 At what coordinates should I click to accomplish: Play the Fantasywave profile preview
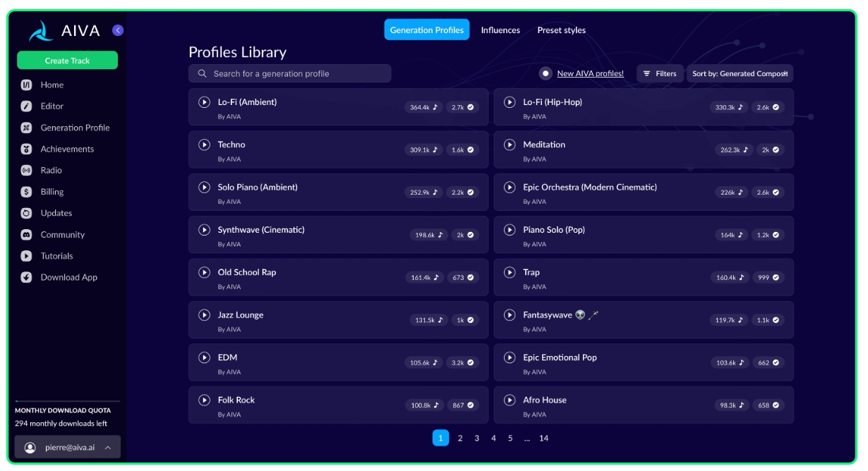(510, 315)
